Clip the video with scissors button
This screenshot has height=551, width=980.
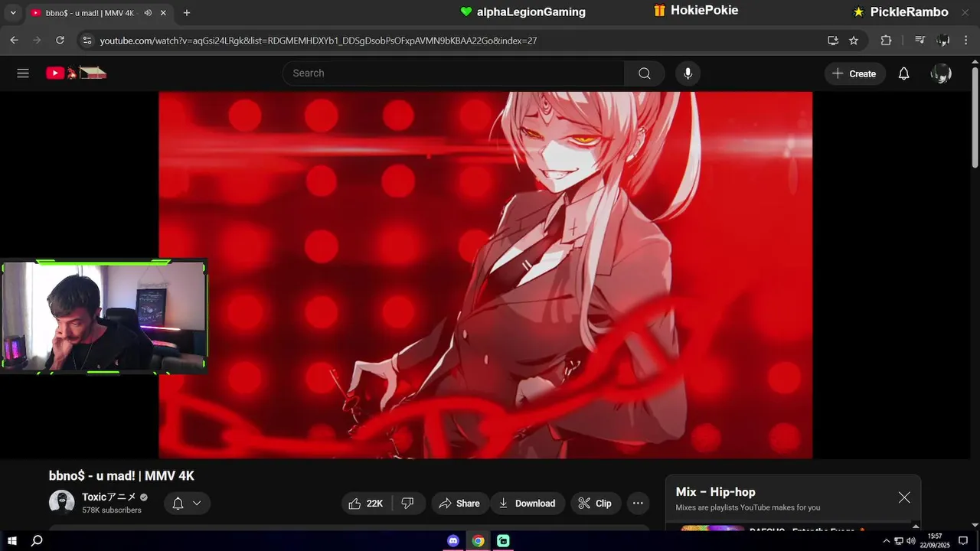tap(595, 503)
